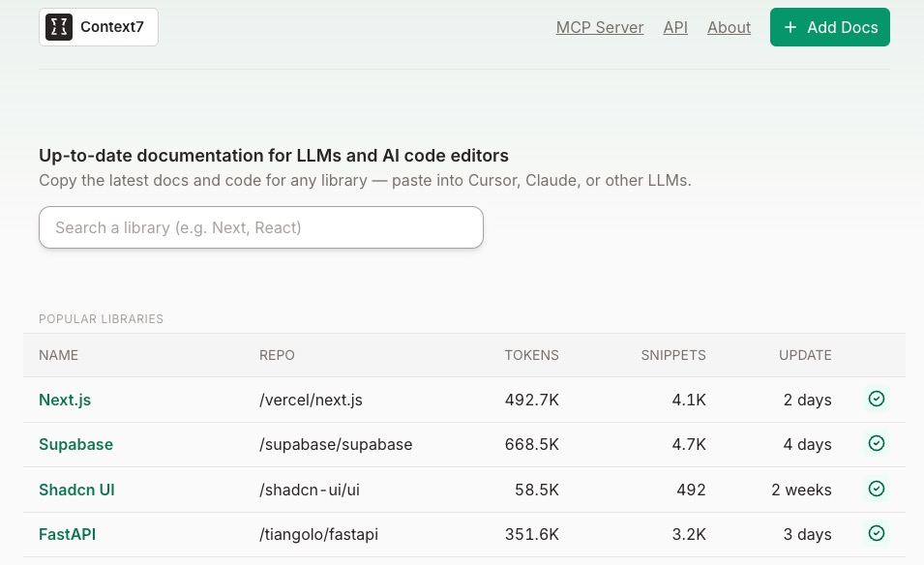Image resolution: width=924 pixels, height=565 pixels.
Task: Click the 4.7K snippets value
Action: pos(689,444)
